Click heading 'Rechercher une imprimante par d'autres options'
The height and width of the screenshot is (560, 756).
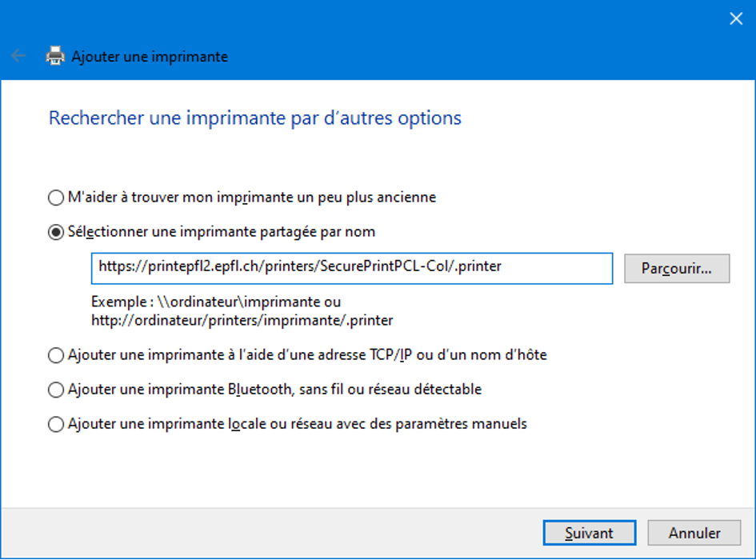(x=255, y=118)
